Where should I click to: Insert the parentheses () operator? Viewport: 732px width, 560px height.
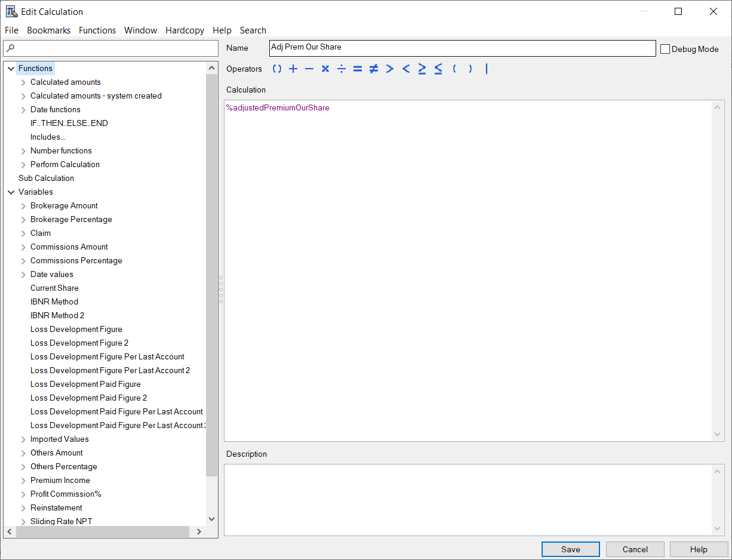tap(276, 69)
